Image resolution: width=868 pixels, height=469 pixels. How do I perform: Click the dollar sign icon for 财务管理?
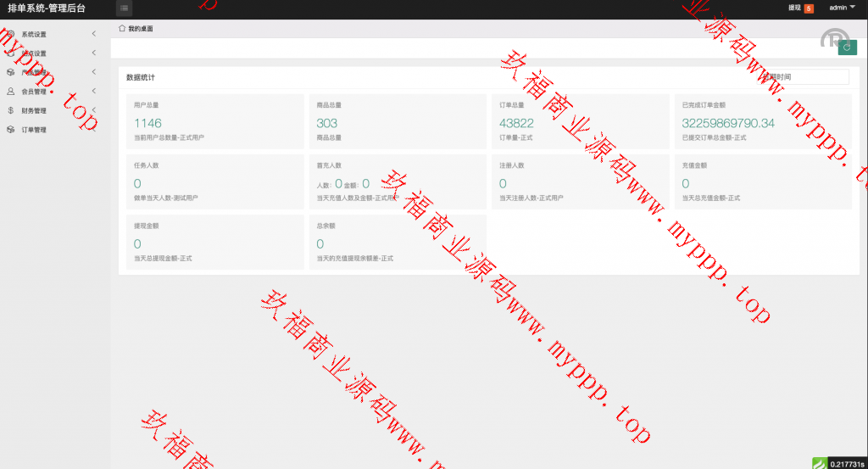[10, 110]
